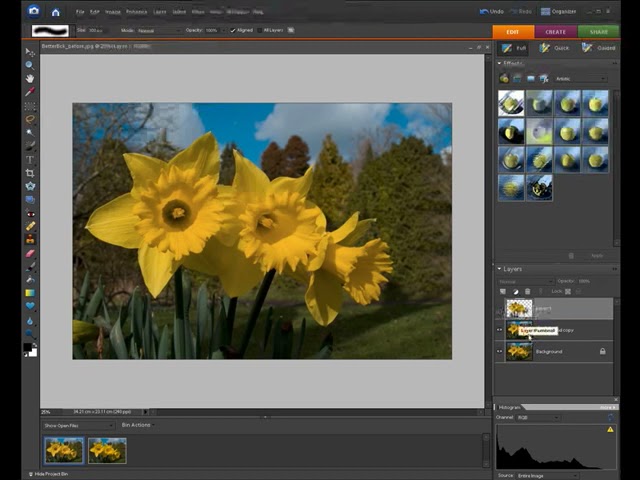Select the Blur water-drop tool
Viewport: 640px width, 480px height.
30,321
